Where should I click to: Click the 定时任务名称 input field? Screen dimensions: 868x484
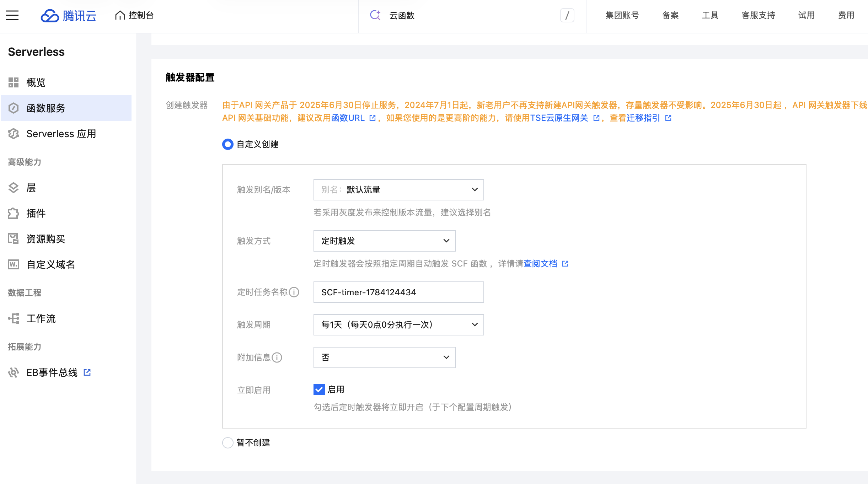pyautogui.click(x=398, y=292)
